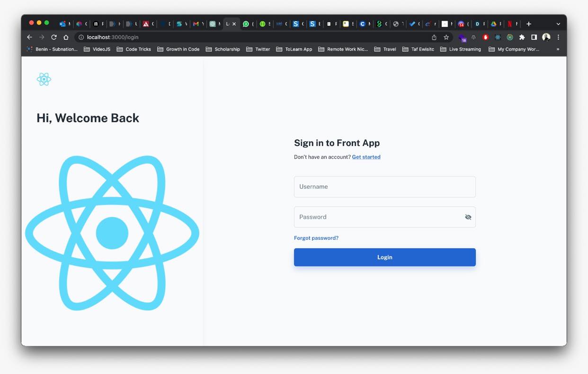
Task: Open the Growth in Code bookmark folder
Action: point(178,49)
